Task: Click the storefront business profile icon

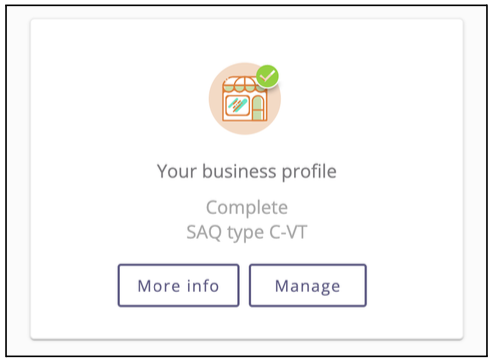Action: [x=245, y=99]
